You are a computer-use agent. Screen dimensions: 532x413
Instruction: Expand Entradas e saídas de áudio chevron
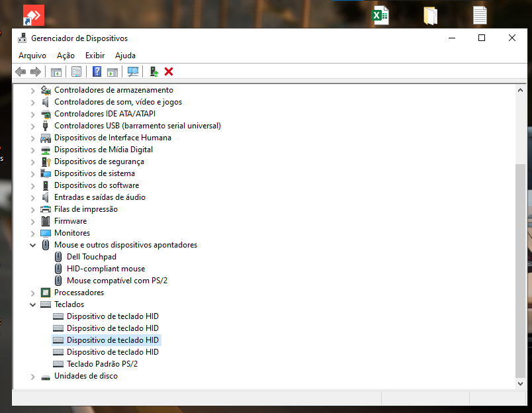[32, 197]
